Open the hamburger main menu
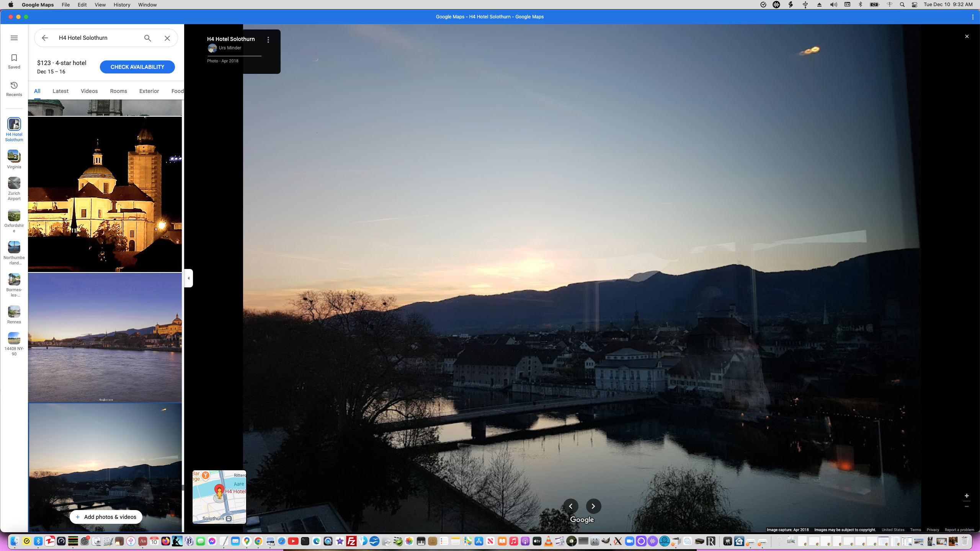The height and width of the screenshot is (551, 980). [x=14, y=38]
